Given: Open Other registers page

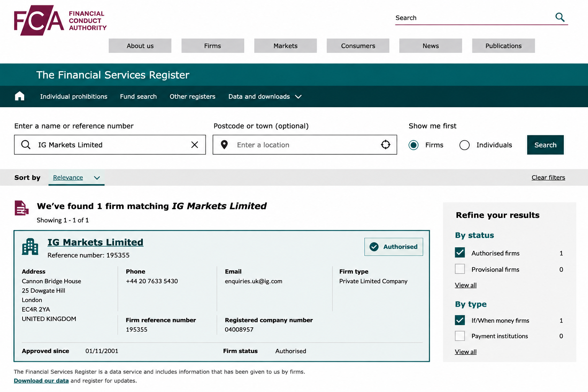Looking at the screenshot, I should 193,96.
